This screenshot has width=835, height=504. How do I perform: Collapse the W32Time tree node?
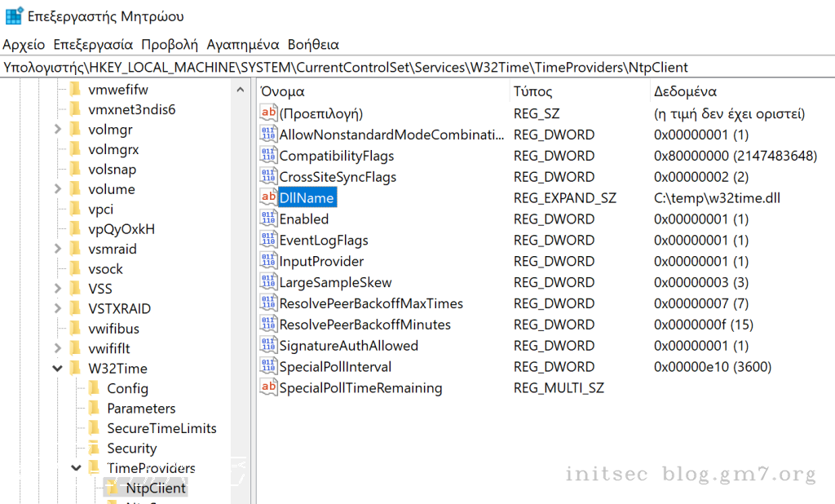click(x=58, y=368)
